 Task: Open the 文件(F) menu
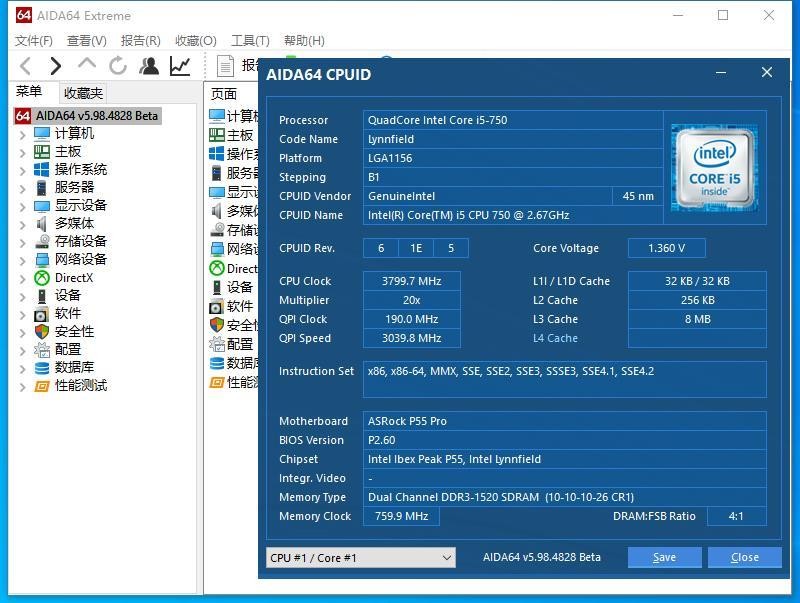tap(33, 40)
